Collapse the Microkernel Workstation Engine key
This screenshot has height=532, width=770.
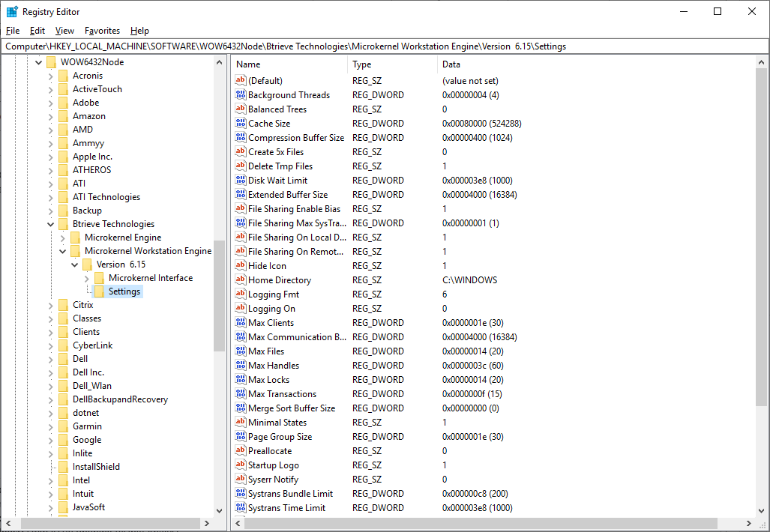(x=62, y=251)
